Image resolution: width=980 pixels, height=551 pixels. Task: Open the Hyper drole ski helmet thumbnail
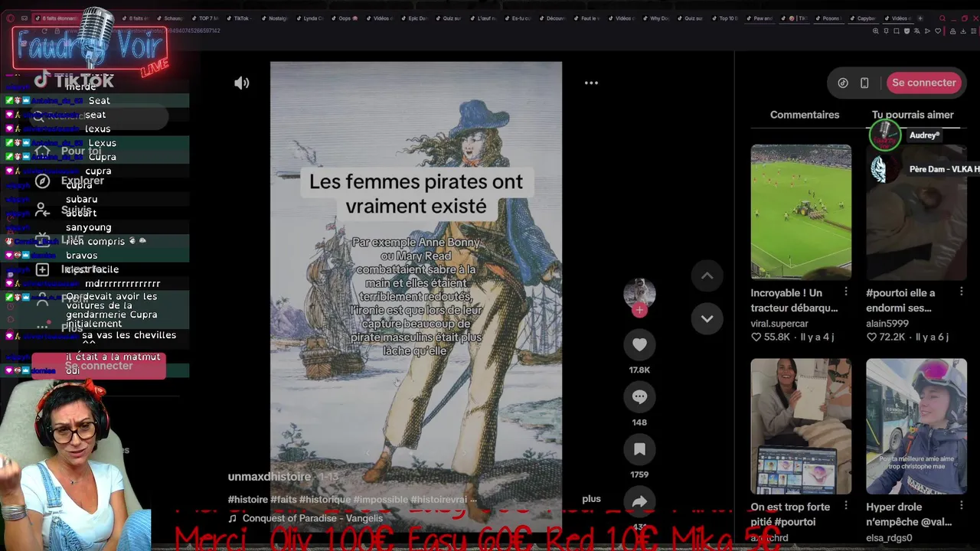coord(916,426)
